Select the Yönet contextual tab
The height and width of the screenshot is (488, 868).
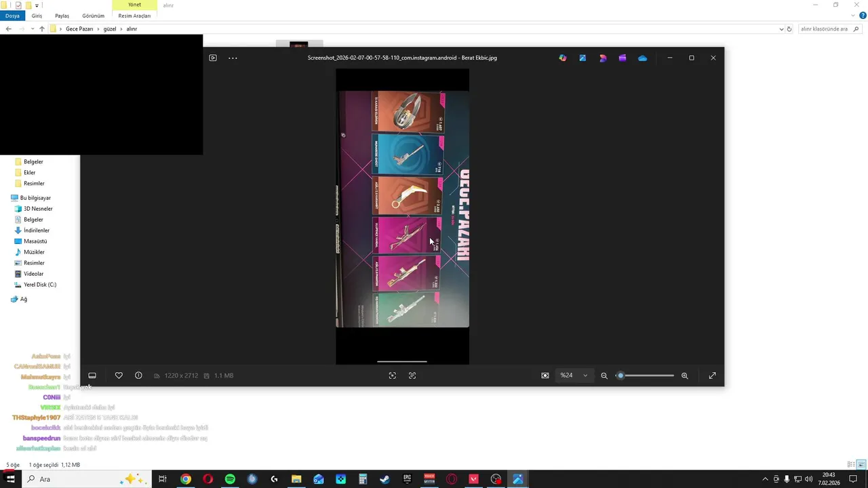coord(135,5)
